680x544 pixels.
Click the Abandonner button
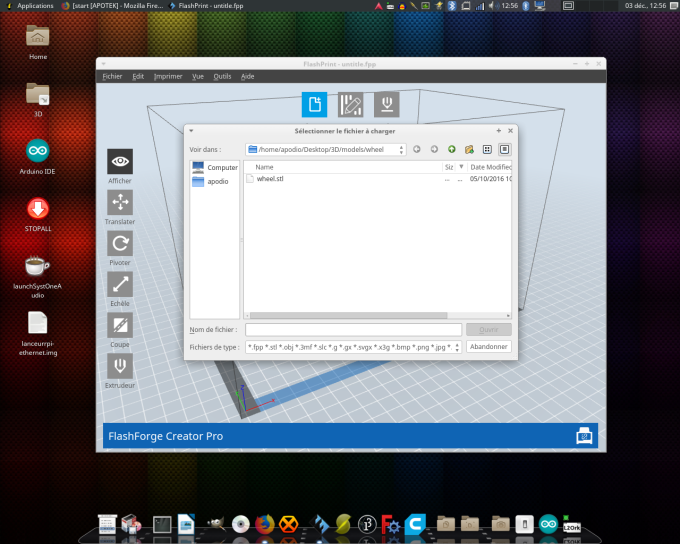(x=490, y=347)
